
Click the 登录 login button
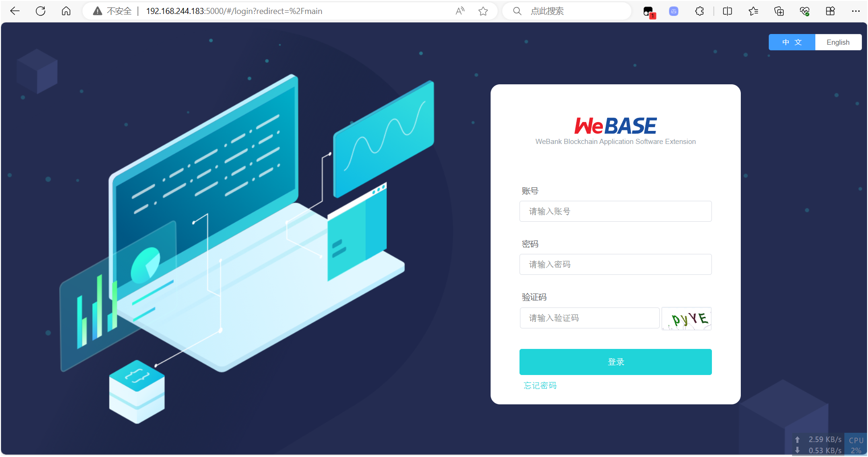tap(615, 362)
